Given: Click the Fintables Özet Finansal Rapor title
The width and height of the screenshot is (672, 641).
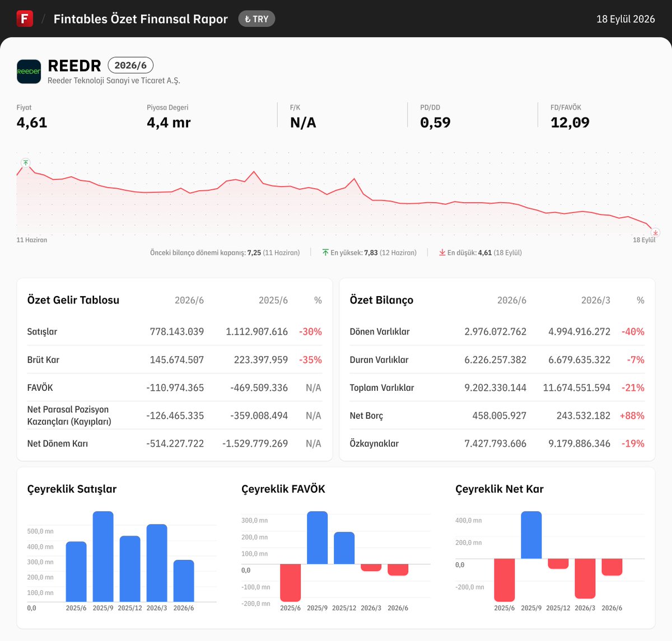Looking at the screenshot, I should tap(141, 19).
